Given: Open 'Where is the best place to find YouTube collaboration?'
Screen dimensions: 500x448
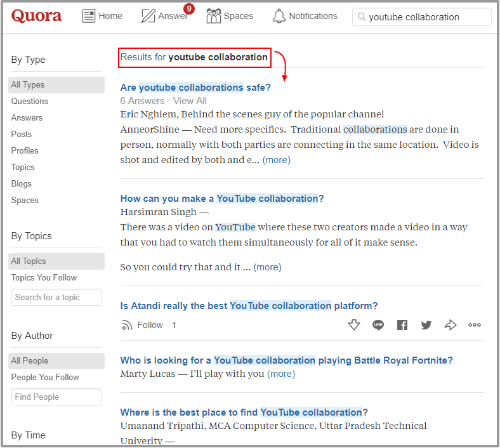Looking at the screenshot, I should tap(244, 412).
